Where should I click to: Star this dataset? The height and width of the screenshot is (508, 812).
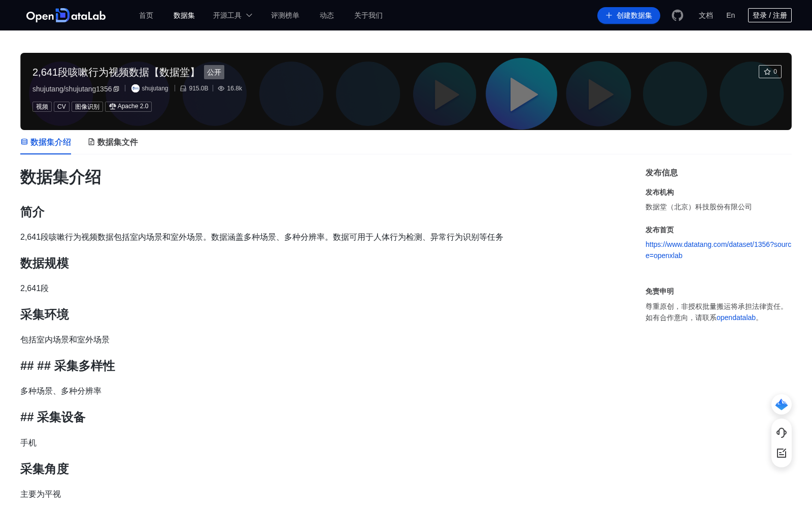770,72
